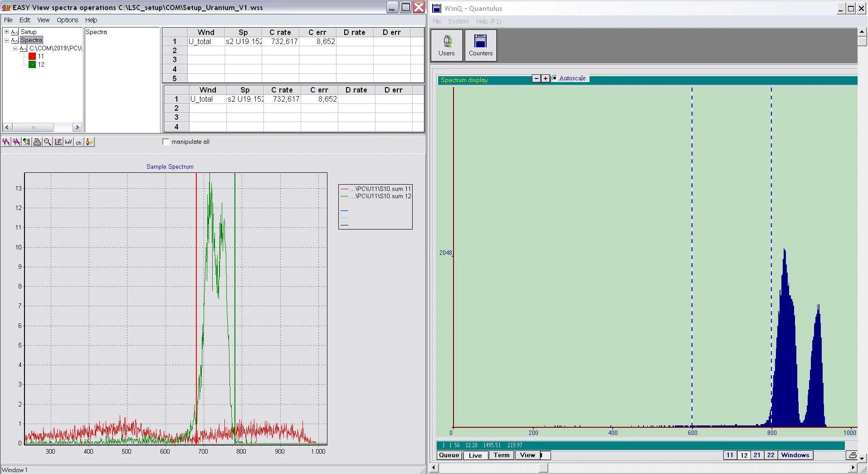Viewport: 868px width, 474px height.
Task: Open Options menu in EASY View
Action: pos(67,20)
